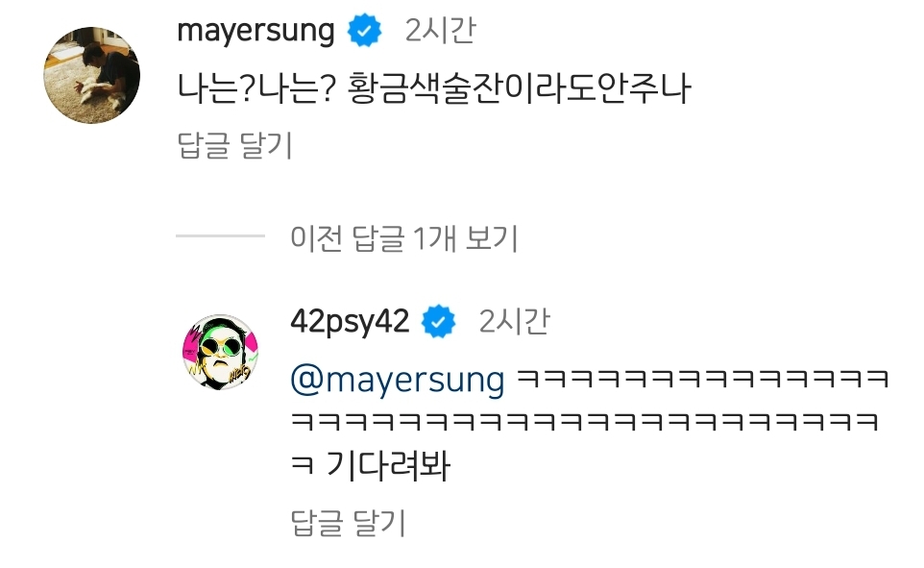Tap the @mayersung mention in the reply
The width and height of the screenshot is (924, 568).
pyautogui.click(x=398, y=380)
